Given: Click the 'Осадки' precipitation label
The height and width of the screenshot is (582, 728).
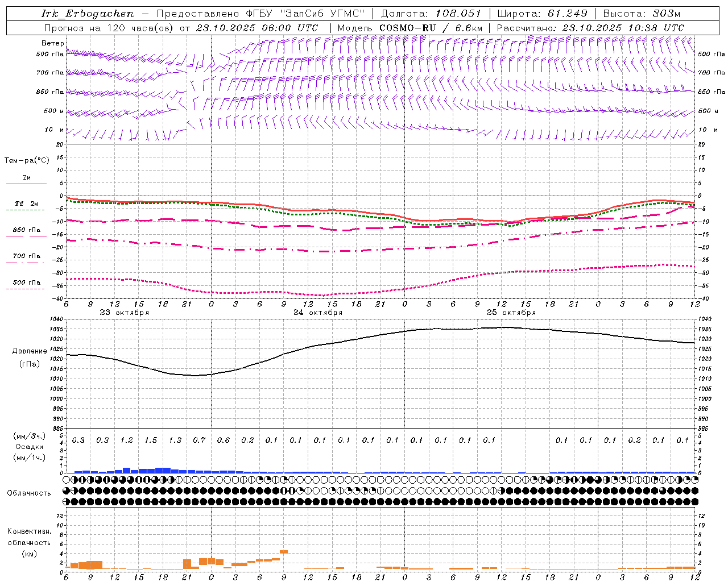Looking at the screenshot, I should tap(30, 447).
